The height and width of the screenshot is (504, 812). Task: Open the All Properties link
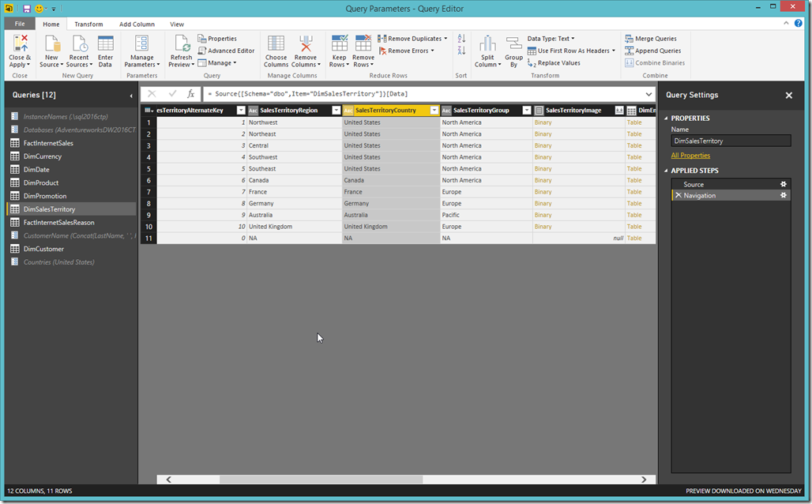click(x=690, y=156)
